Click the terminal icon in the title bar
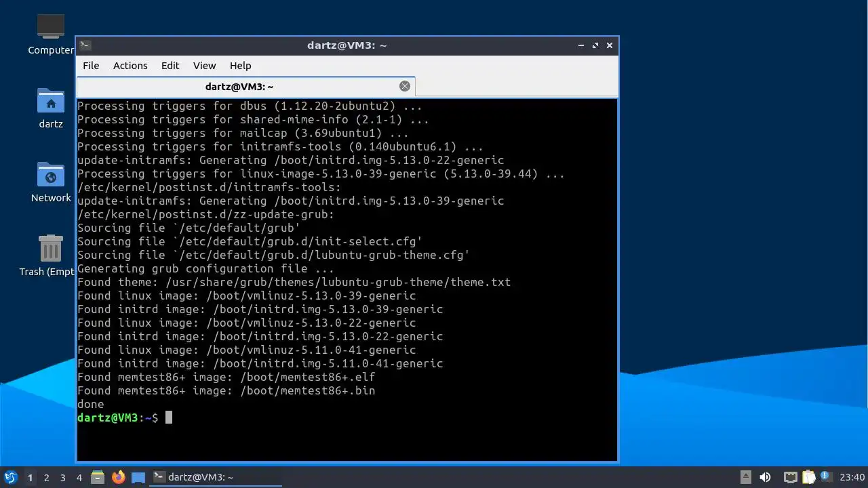The height and width of the screenshot is (488, 868). point(85,45)
